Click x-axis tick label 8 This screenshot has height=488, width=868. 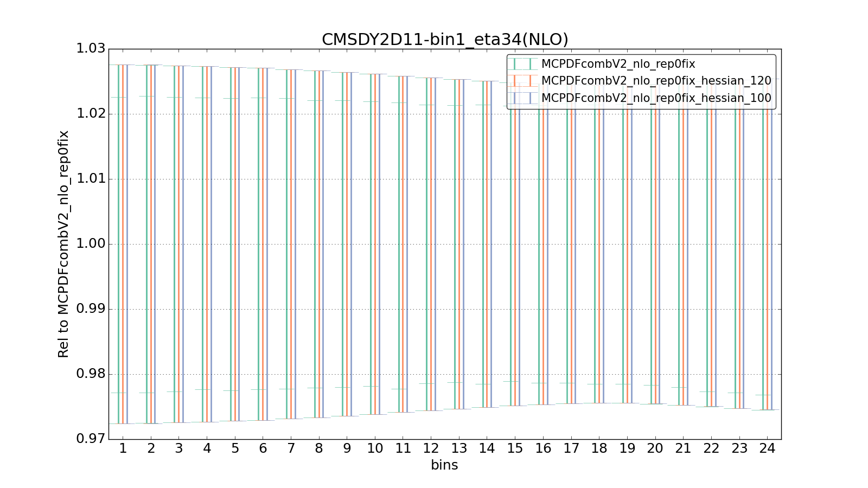coord(319,448)
